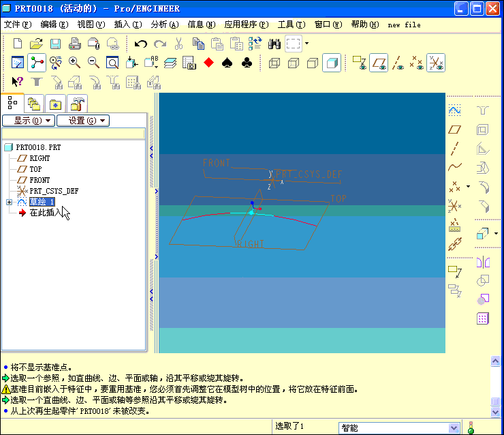Switch to no hidden display mode
Viewport: 504px width, 435px height.
313,63
